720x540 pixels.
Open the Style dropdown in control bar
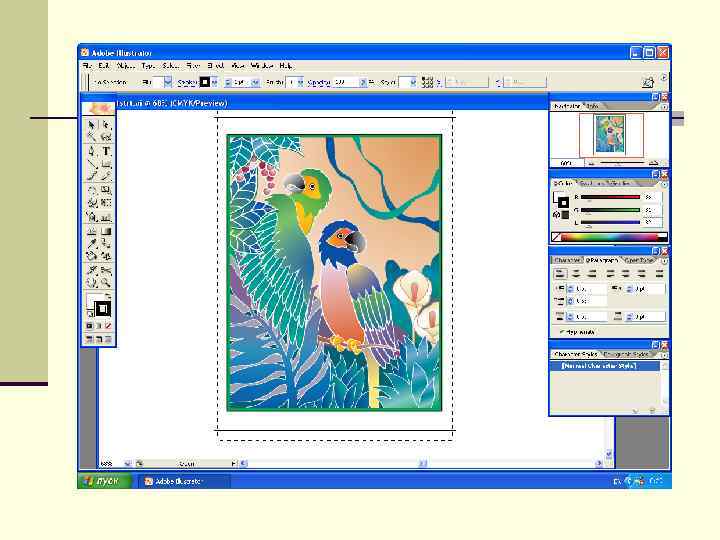click(413, 83)
